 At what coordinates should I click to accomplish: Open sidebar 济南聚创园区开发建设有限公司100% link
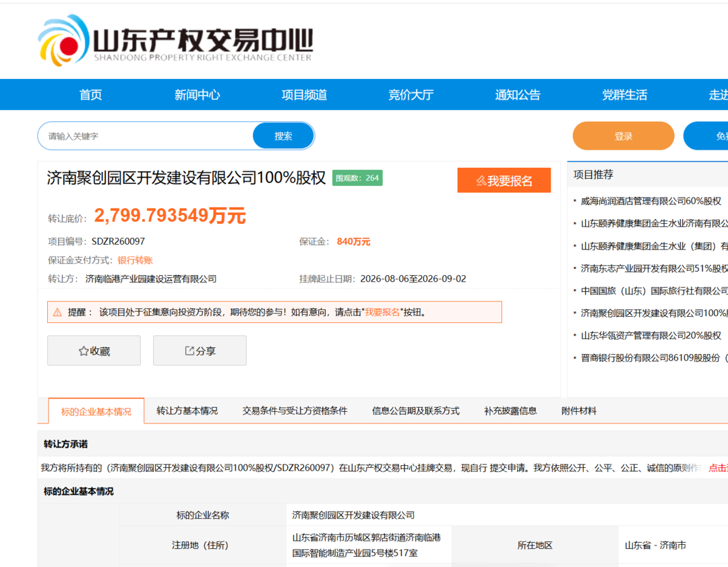coord(654,313)
